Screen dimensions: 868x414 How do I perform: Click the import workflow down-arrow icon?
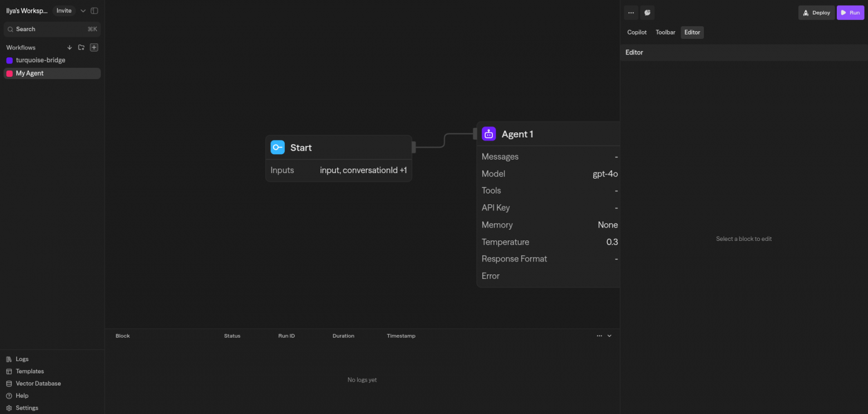coord(70,47)
